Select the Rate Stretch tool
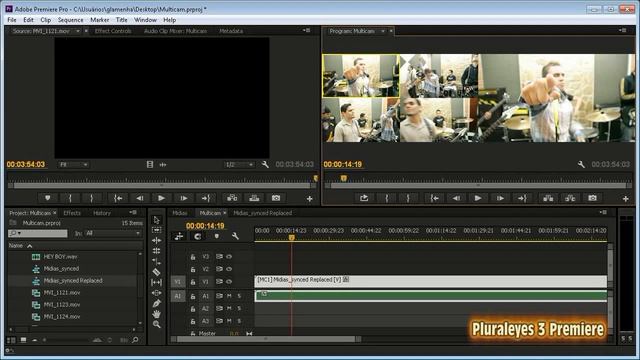 [x=157, y=261]
